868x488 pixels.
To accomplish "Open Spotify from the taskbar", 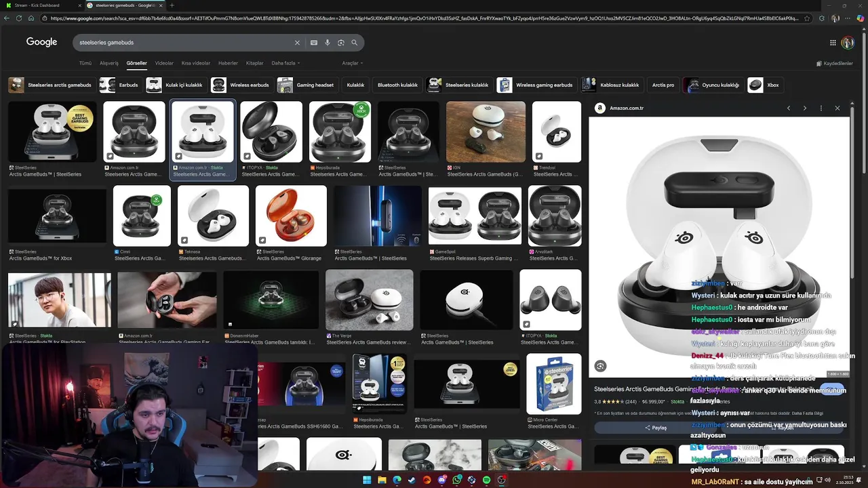I will pyautogui.click(x=486, y=480).
